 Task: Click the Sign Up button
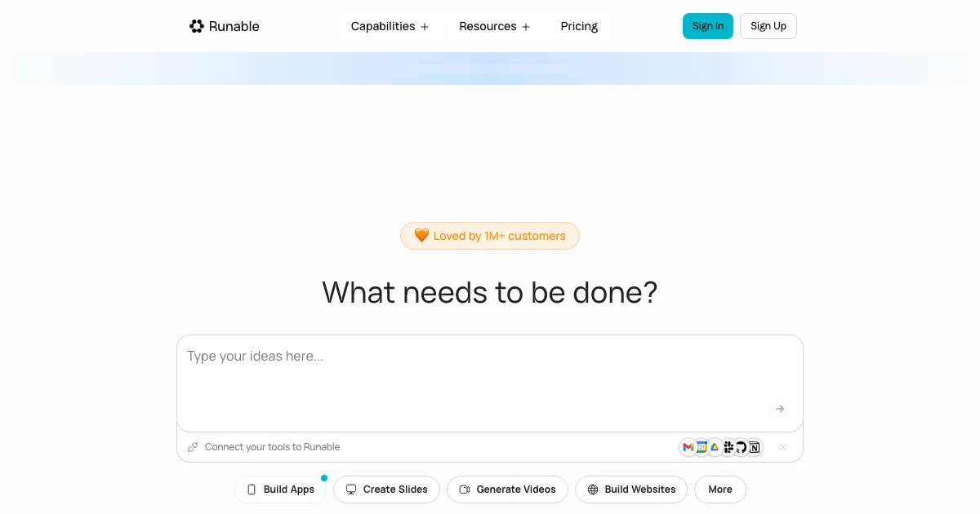click(x=768, y=26)
